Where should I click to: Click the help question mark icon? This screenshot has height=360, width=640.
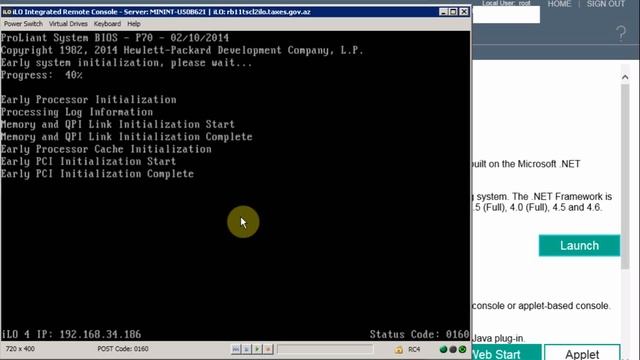pyautogui.click(x=621, y=33)
